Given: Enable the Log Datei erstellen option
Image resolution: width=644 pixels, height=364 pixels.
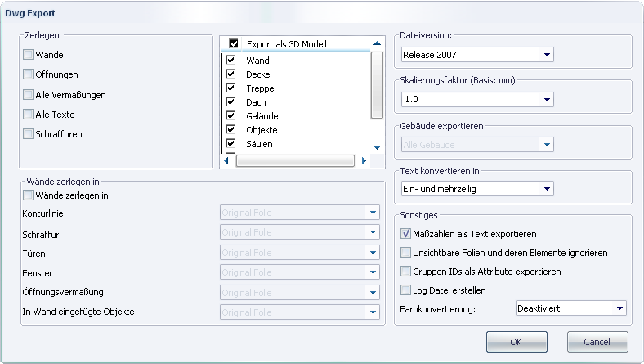Looking at the screenshot, I should point(405,290).
